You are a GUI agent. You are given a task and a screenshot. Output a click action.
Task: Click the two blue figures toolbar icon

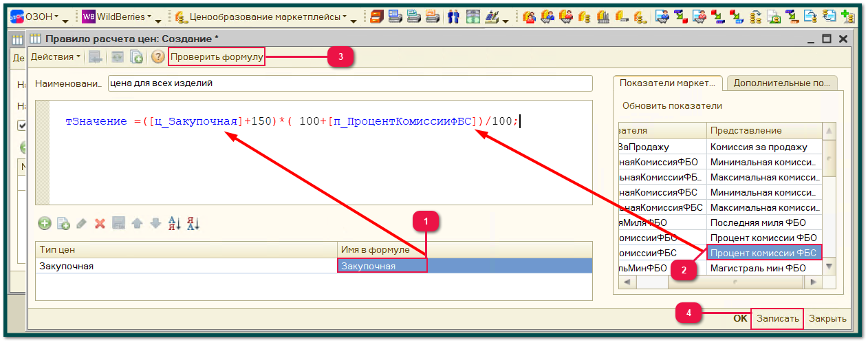(x=453, y=16)
